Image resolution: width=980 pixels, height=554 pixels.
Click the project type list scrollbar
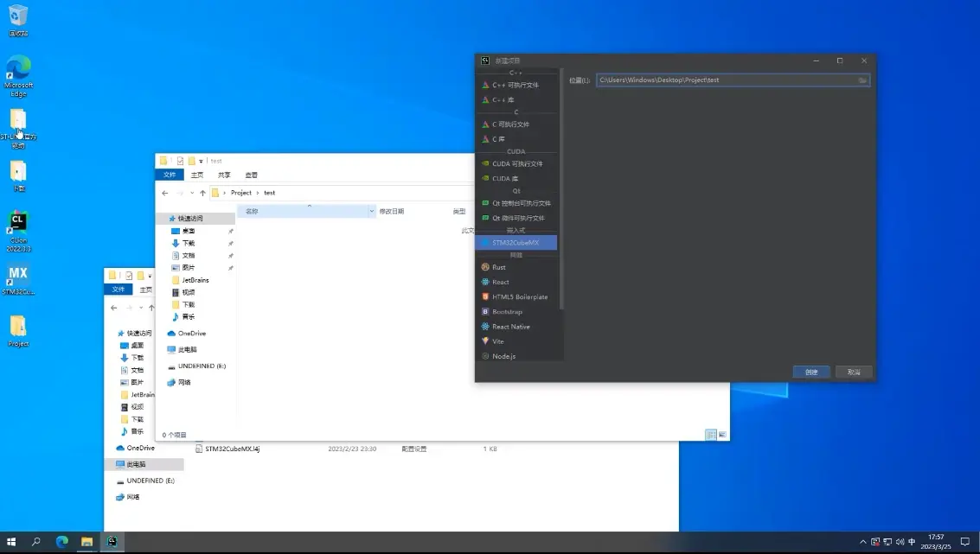point(561,189)
